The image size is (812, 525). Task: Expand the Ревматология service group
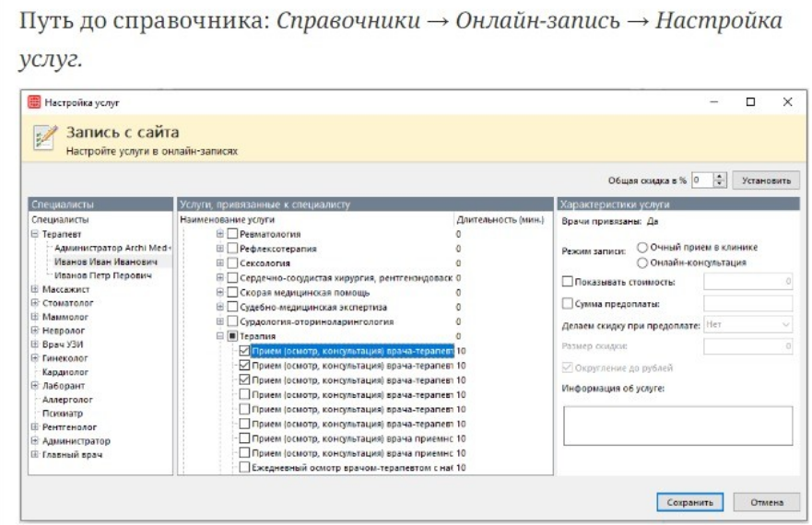pyautogui.click(x=219, y=234)
